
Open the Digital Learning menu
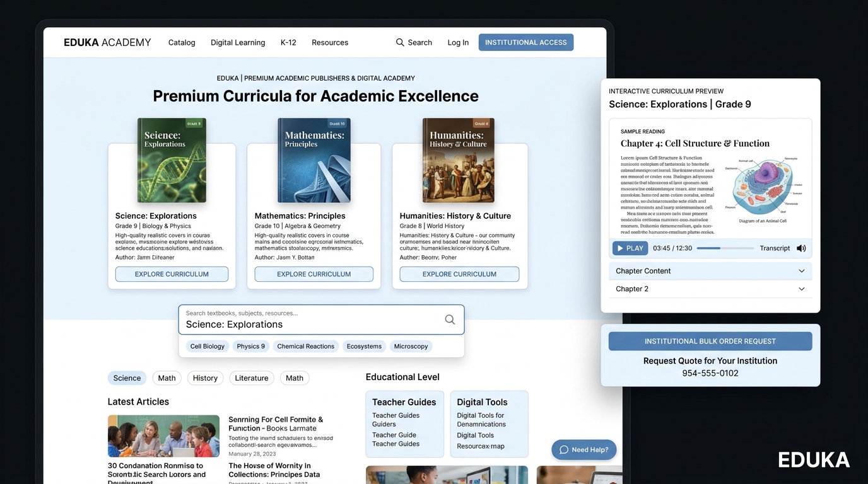tap(238, 42)
